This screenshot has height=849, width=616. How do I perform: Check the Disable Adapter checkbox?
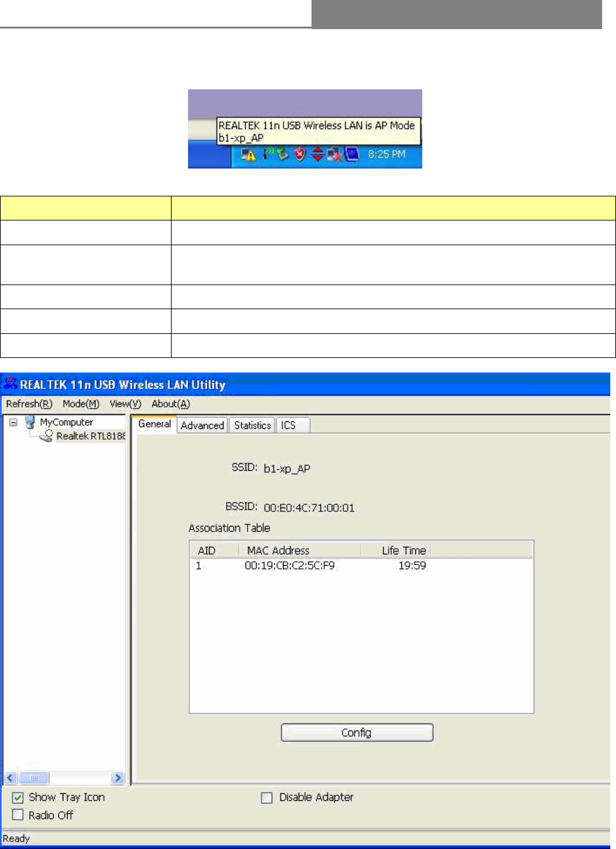point(267,798)
